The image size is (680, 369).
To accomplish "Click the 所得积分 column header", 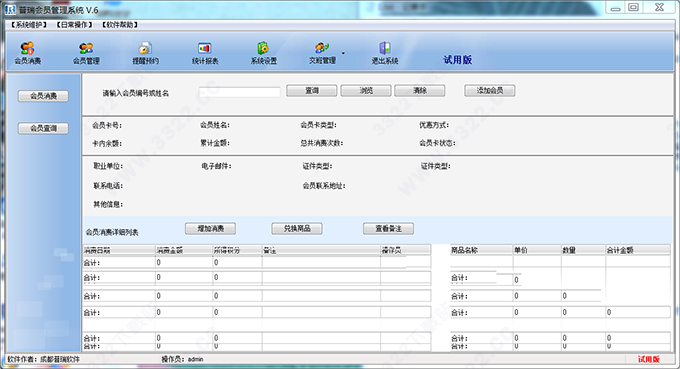I will (237, 250).
